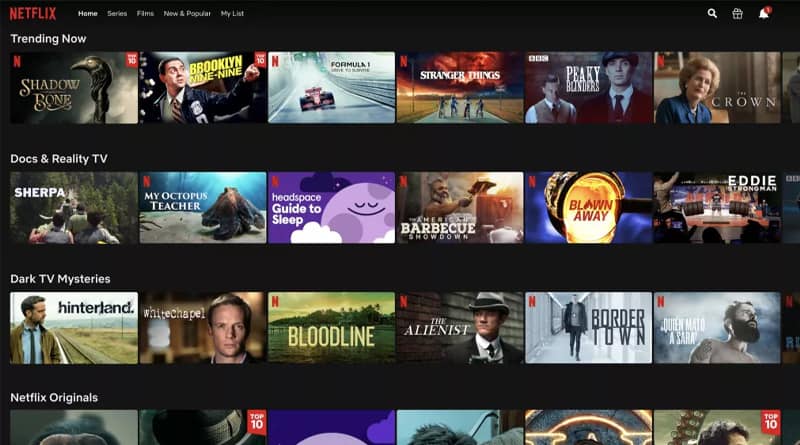Screen dimensions: 800x445
Task: Click Top 10 badge on Shadow and Bone
Action: 132,60
